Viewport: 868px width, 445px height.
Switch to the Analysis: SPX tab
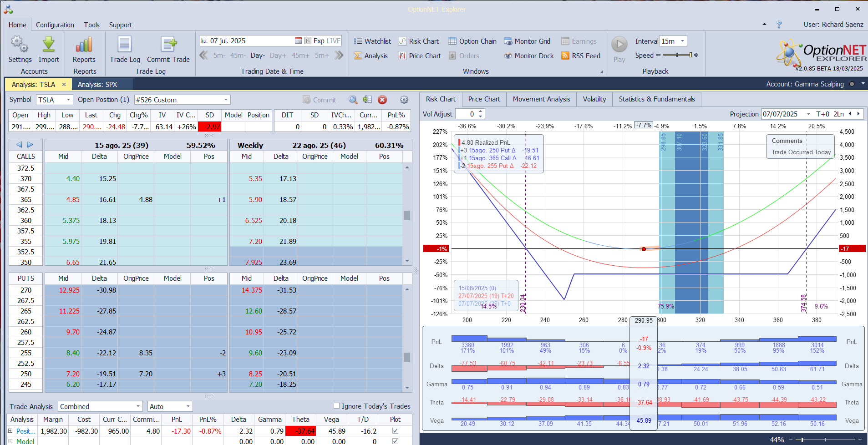point(97,84)
